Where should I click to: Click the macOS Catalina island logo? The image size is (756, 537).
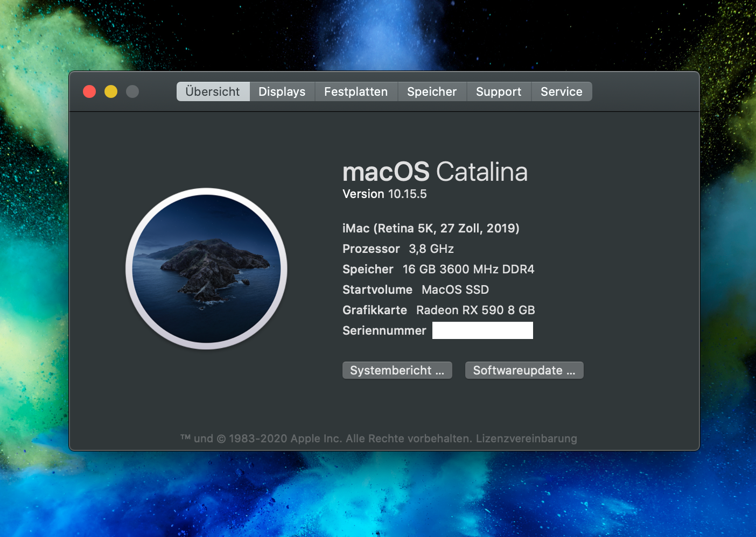click(x=206, y=268)
